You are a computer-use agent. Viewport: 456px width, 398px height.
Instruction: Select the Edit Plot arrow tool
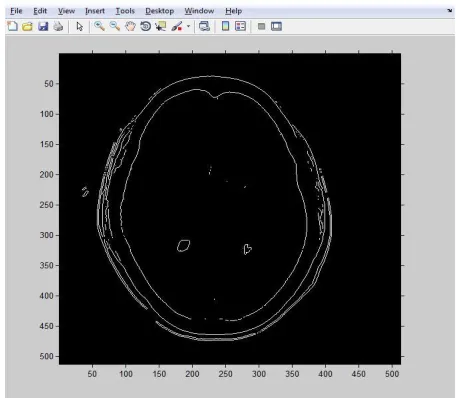(x=79, y=26)
